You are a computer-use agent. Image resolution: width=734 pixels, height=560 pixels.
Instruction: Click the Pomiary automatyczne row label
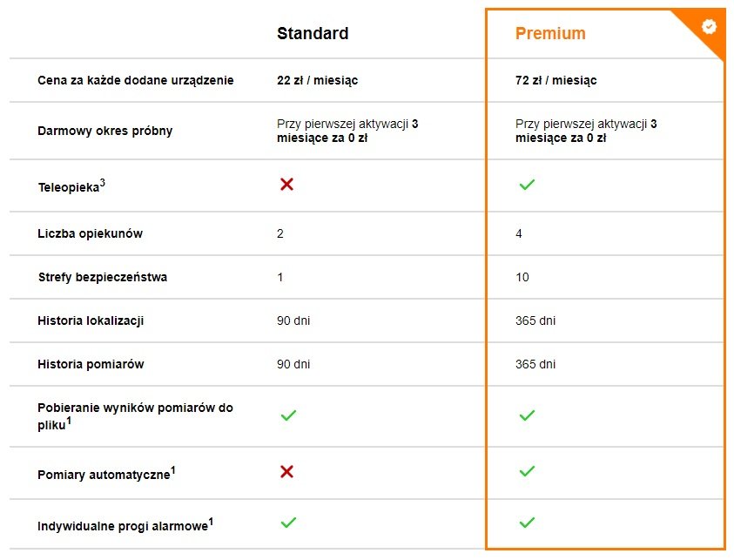click(106, 474)
